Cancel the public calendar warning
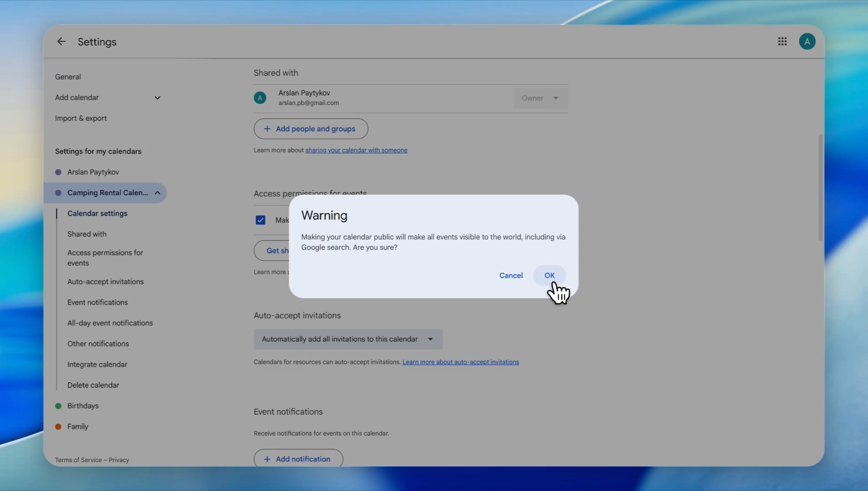Image resolution: width=868 pixels, height=491 pixels. [511, 276]
